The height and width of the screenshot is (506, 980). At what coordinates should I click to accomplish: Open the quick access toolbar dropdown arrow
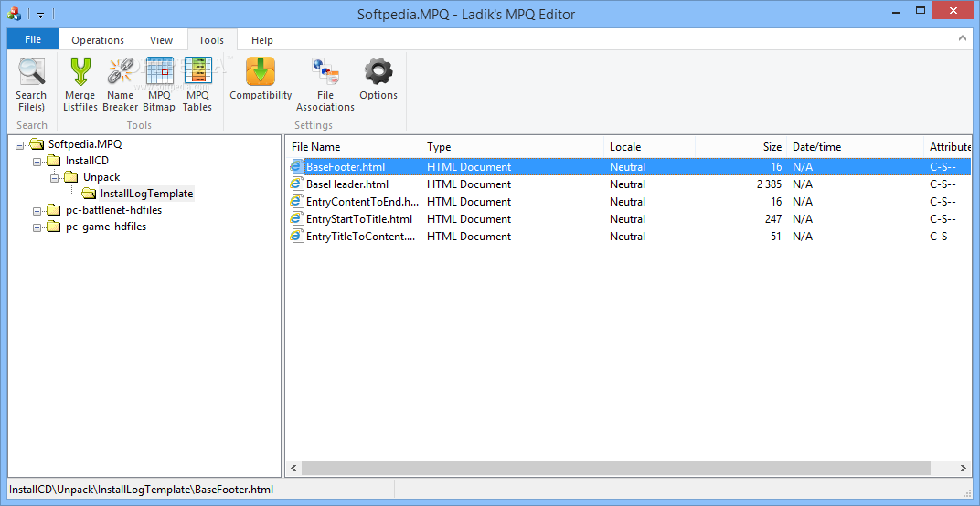point(40,15)
